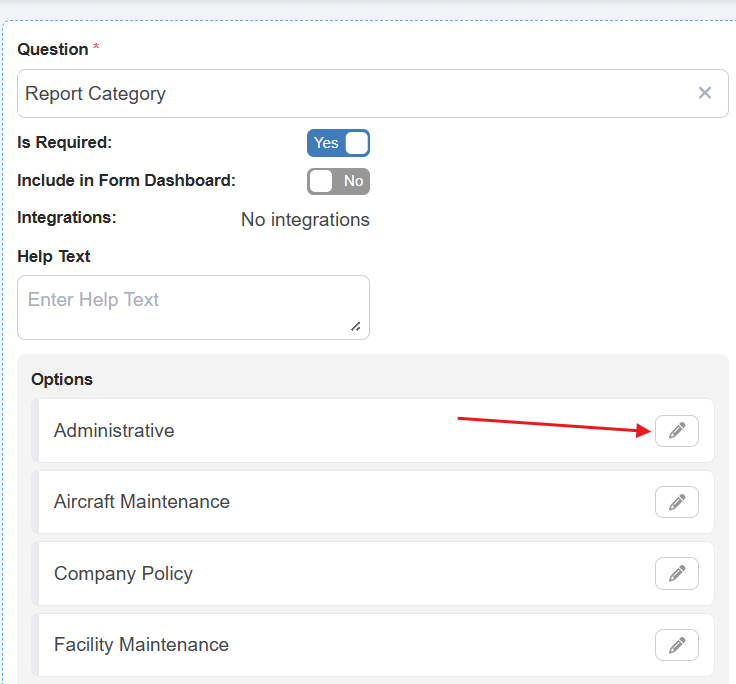Select the Facility Maintenance option text
736x684 pixels.
141,645
